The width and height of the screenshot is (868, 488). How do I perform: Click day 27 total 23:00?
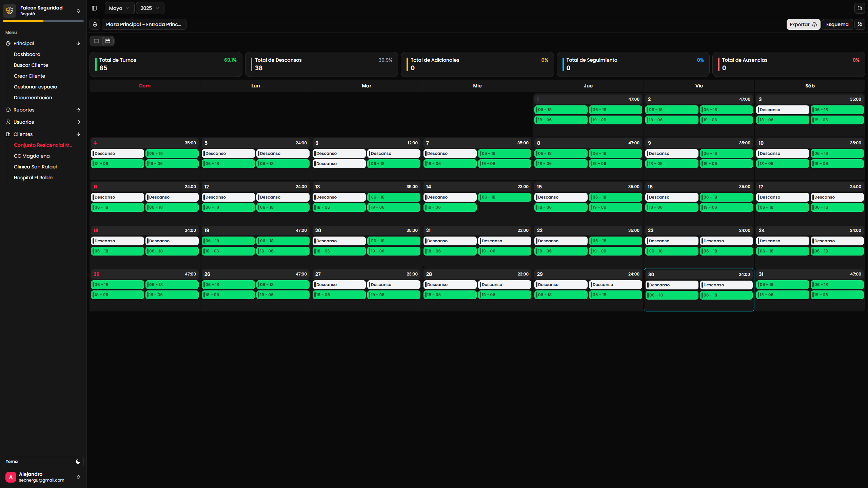tap(412, 274)
